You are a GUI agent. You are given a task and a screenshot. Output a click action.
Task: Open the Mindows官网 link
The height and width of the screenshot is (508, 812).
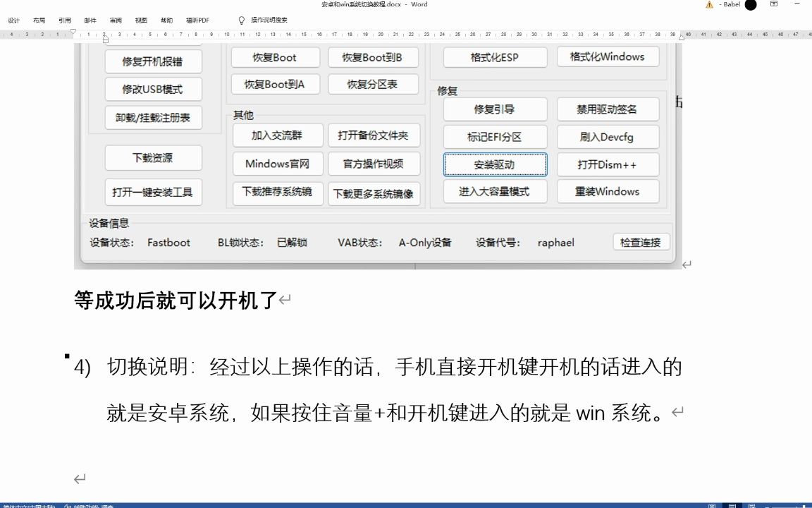coord(277,164)
